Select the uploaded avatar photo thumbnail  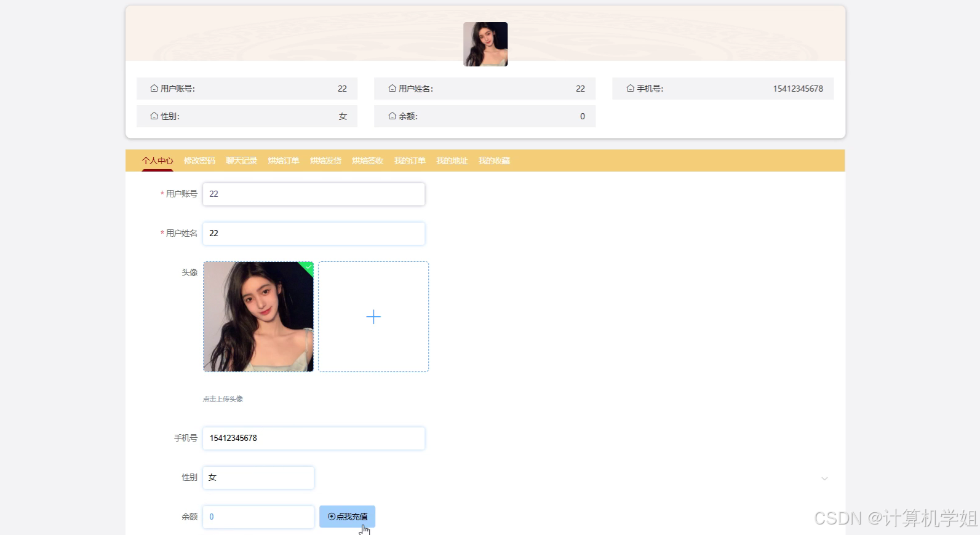(x=258, y=317)
